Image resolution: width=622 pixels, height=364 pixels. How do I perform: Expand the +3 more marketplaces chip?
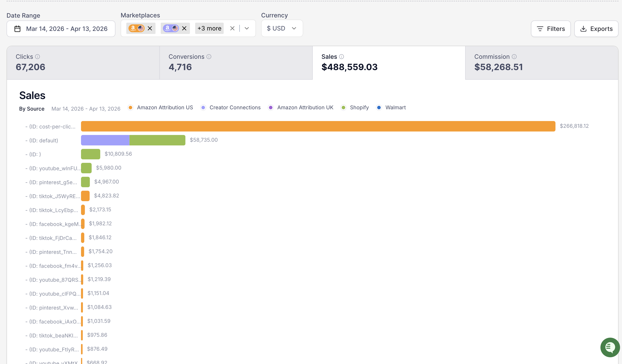click(x=209, y=28)
